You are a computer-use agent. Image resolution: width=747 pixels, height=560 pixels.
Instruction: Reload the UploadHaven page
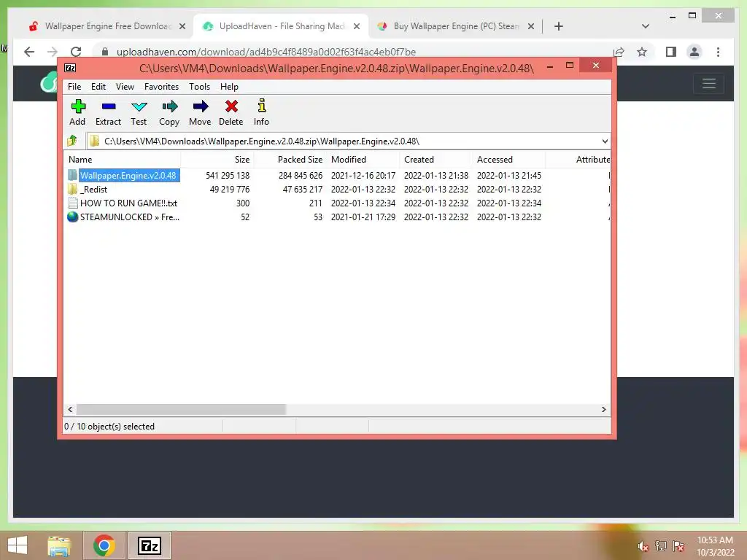point(76,52)
